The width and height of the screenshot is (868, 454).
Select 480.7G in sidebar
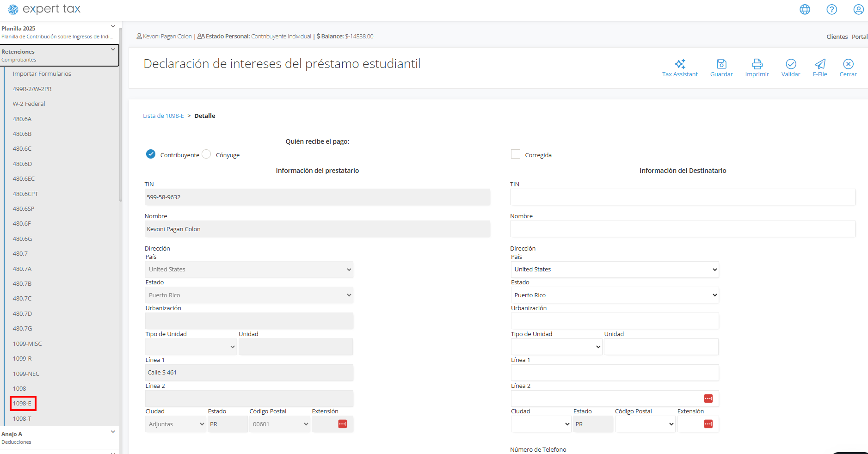(x=22, y=329)
